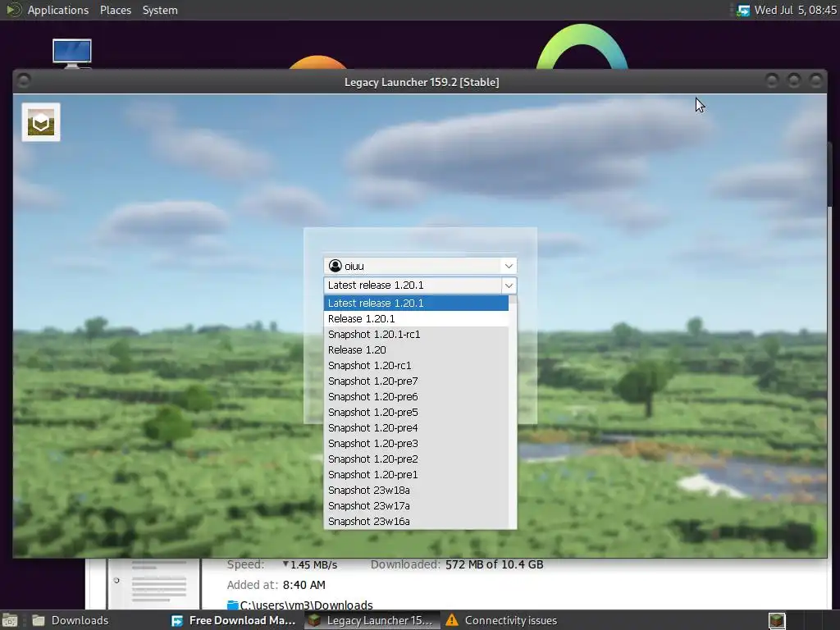Open the account dropdown showing oiuu
The image size is (840, 630).
pos(420,266)
